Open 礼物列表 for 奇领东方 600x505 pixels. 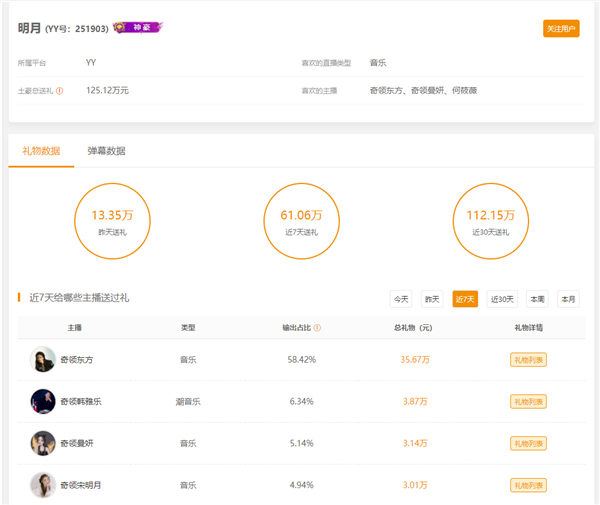tap(528, 360)
